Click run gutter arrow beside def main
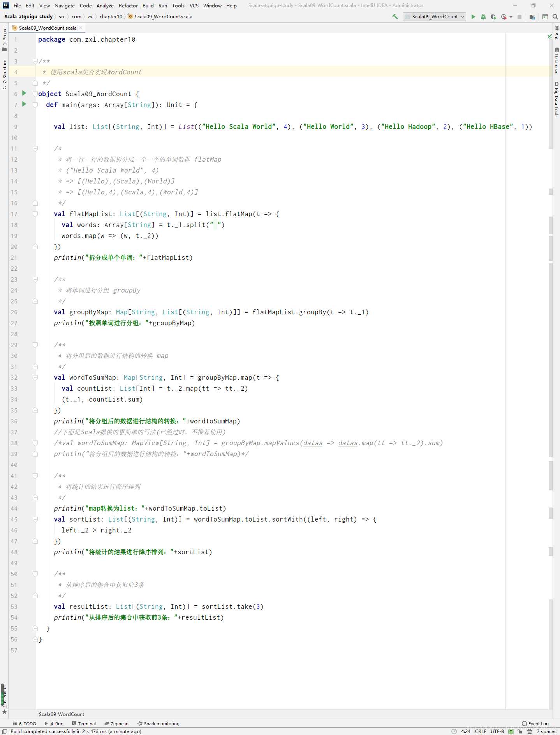The width and height of the screenshot is (560, 735). click(x=24, y=104)
